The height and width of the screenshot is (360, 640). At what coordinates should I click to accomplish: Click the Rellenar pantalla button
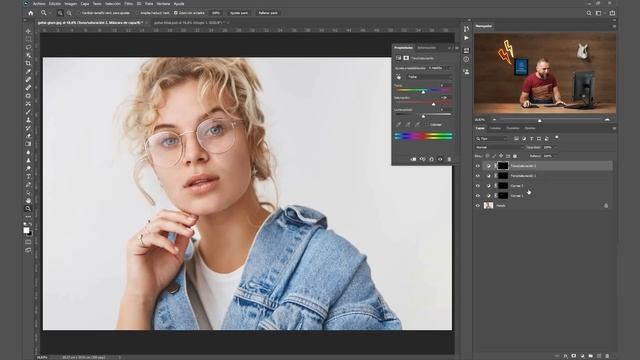click(268, 13)
